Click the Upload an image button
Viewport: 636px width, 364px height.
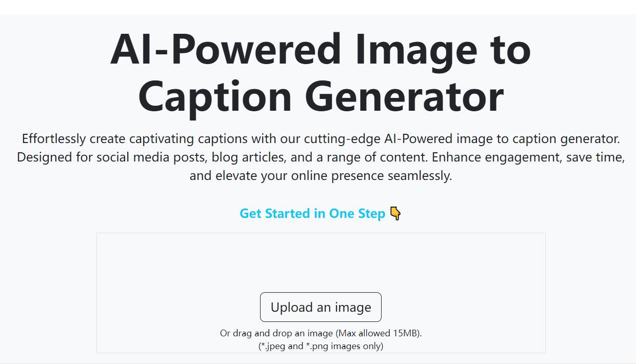[321, 307]
